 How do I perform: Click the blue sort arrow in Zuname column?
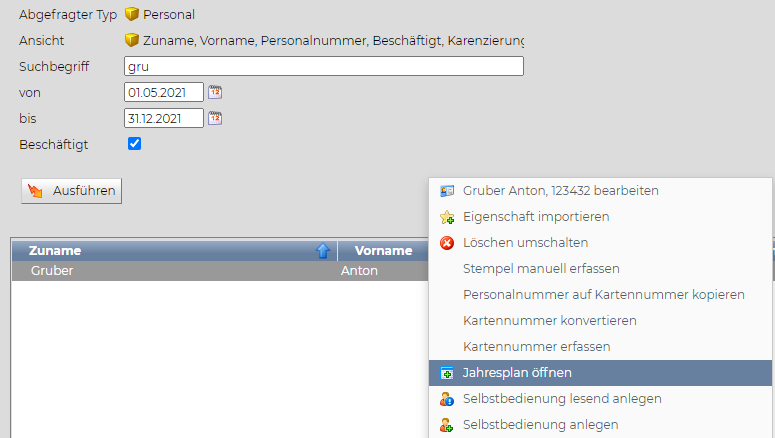pyautogui.click(x=323, y=251)
